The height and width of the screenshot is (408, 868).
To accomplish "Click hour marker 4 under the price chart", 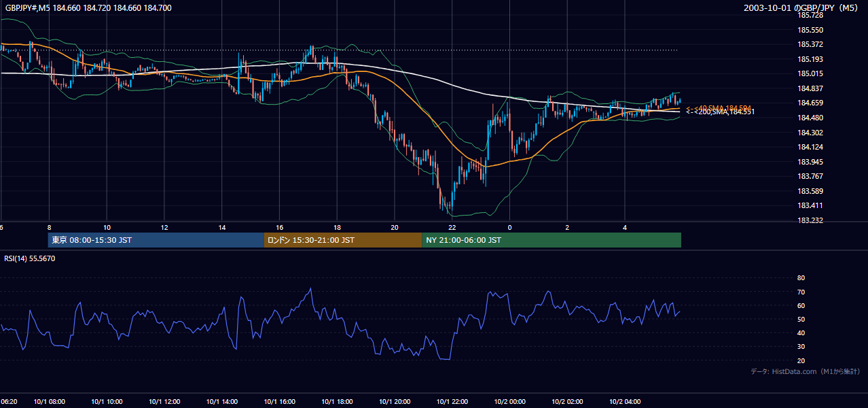I will click(626, 227).
